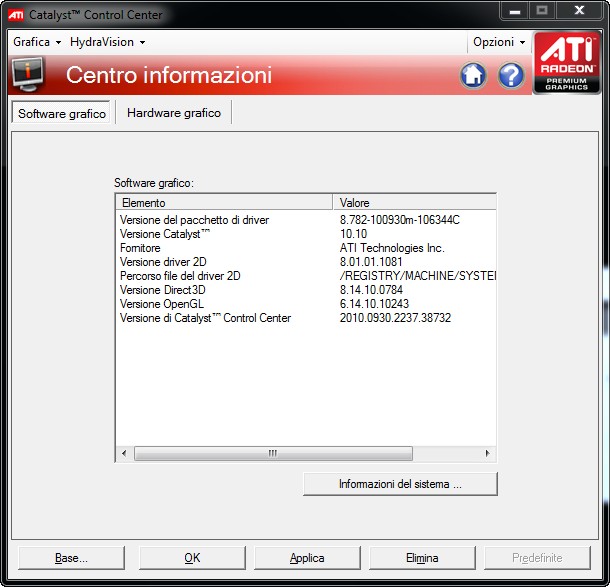
Task: Click the value 6.14.10.10243
Action: pyautogui.click(x=374, y=304)
